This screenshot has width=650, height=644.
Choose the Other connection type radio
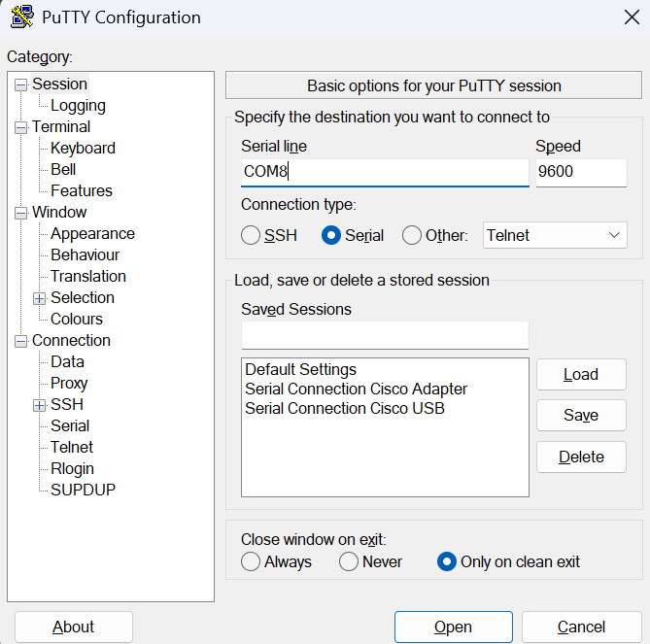click(412, 235)
